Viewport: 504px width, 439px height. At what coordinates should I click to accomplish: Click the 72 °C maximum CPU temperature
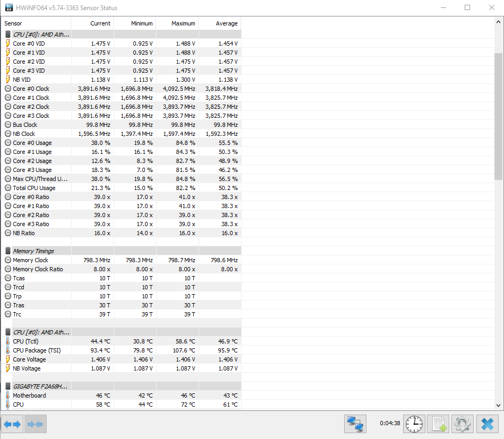click(188, 404)
